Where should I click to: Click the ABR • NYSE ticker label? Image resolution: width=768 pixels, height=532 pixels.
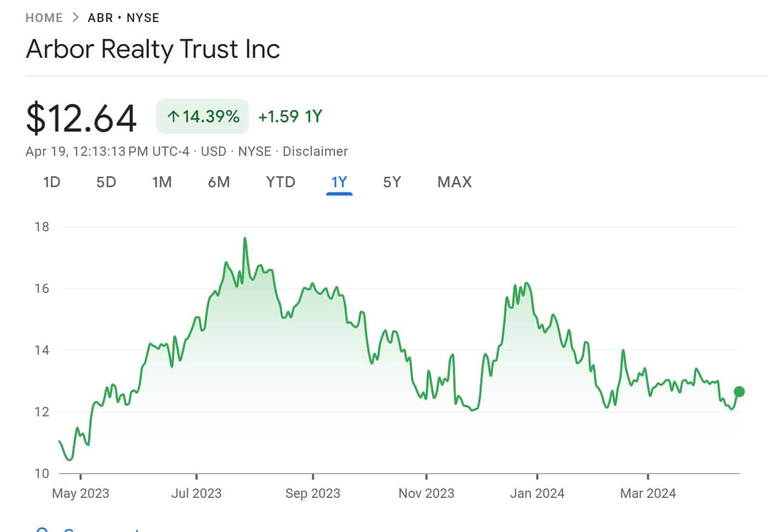(x=122, y=17)
